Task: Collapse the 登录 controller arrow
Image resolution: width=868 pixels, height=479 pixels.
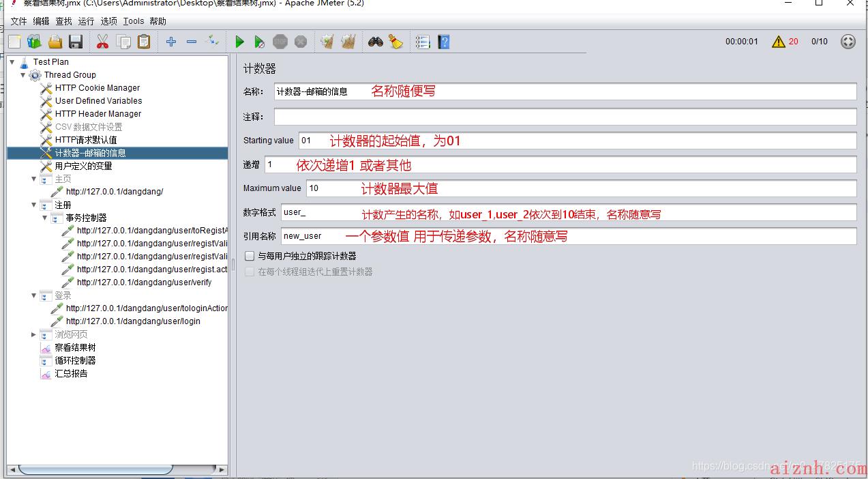Action: pos(34,295)
